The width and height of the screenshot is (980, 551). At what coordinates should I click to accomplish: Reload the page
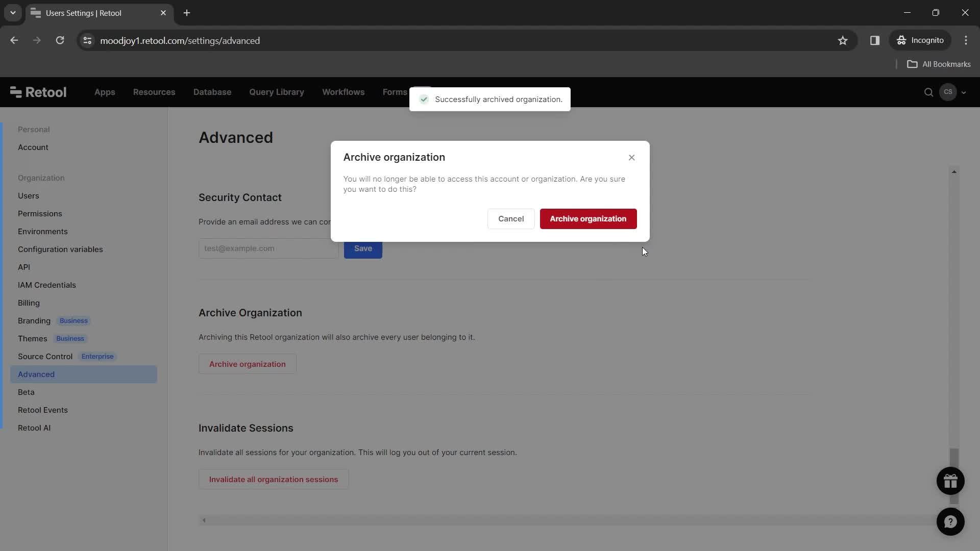coord(60,40)
